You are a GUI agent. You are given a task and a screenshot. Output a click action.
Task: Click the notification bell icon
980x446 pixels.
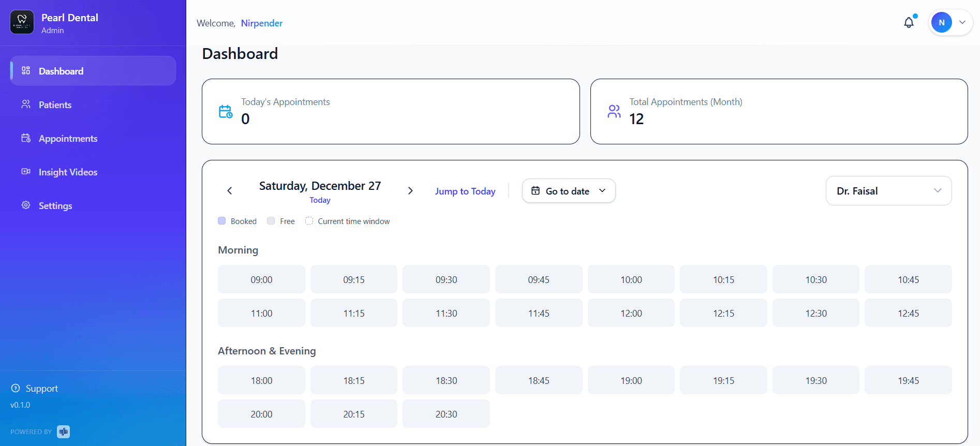[909, 23]
